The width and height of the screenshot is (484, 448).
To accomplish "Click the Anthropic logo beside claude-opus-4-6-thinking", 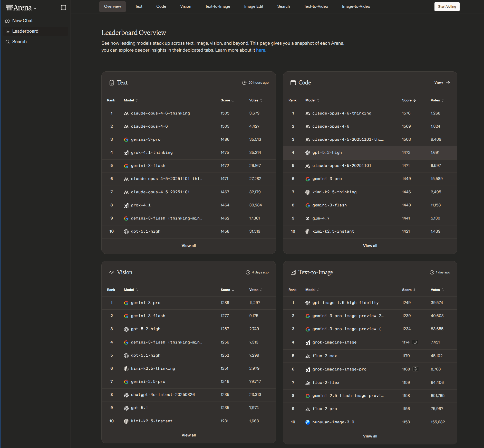I will point(126,113).
